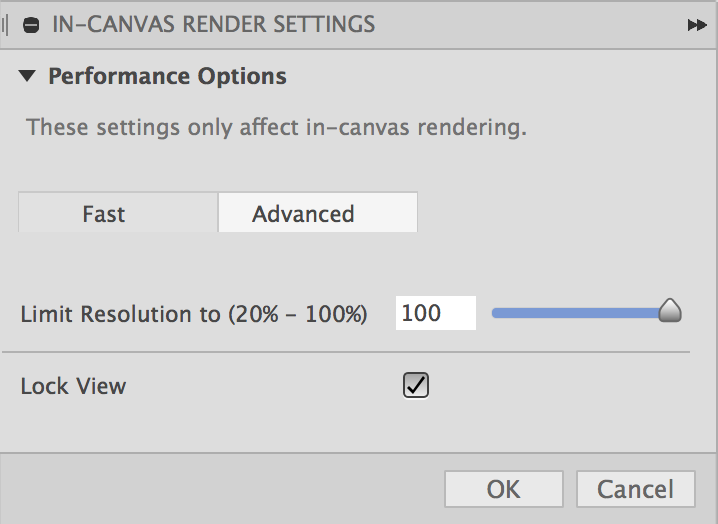Click the Lock View label text
Viewport: 718px width, 524px height.
coord(73,386)
